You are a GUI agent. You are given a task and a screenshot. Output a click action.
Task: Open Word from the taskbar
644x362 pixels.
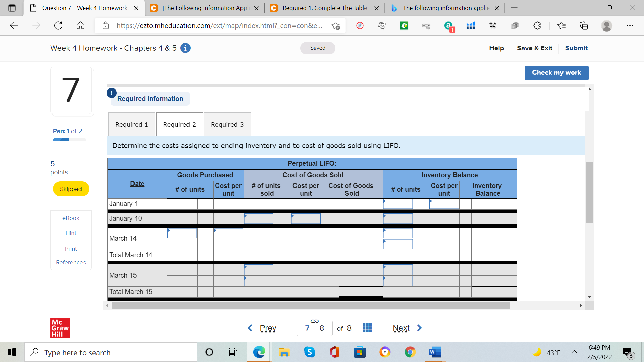click(x=435, y=352)
